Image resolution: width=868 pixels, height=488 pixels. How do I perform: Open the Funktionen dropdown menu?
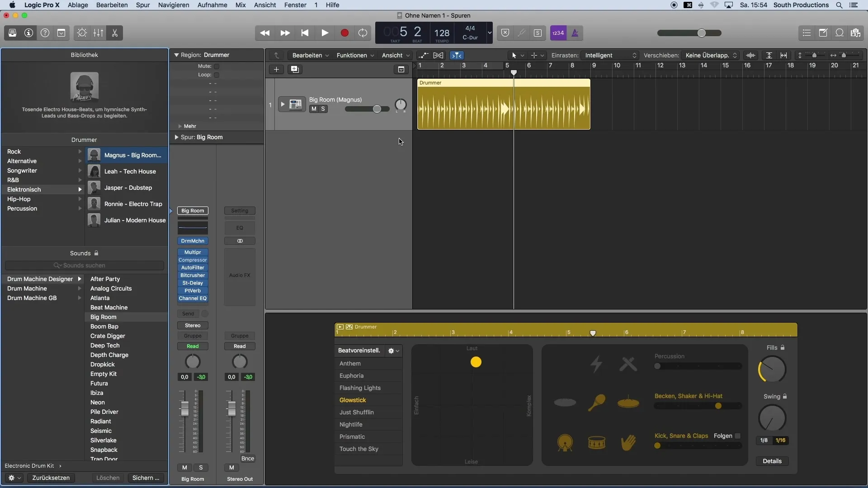352,56
